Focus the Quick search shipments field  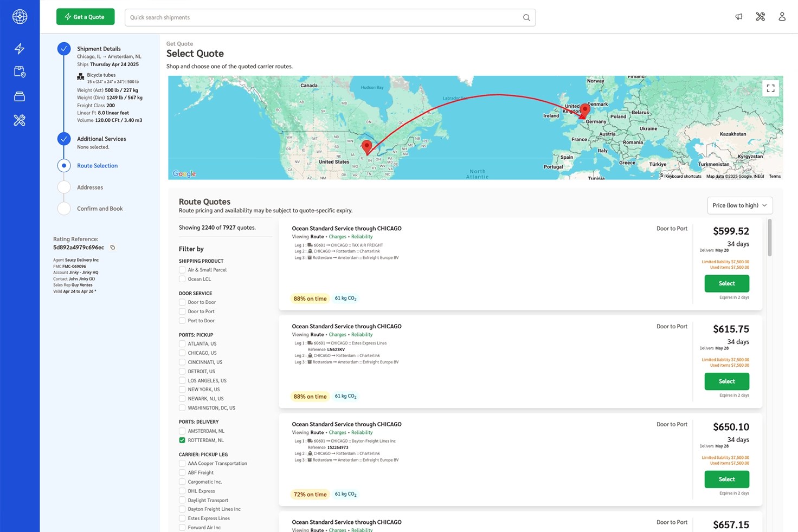pos(330,17)
